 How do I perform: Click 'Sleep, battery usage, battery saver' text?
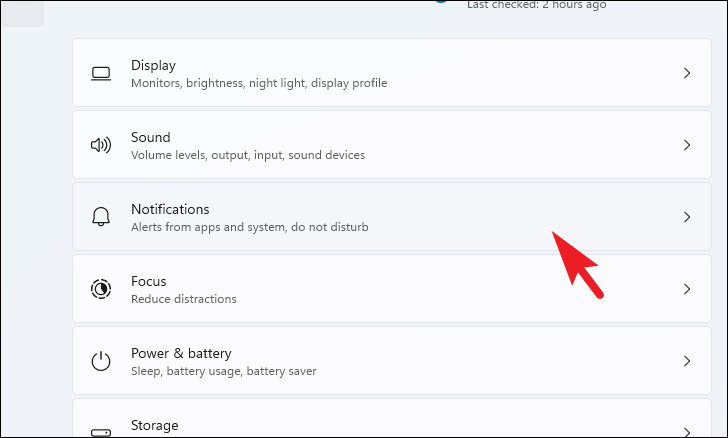click(224, 371)
